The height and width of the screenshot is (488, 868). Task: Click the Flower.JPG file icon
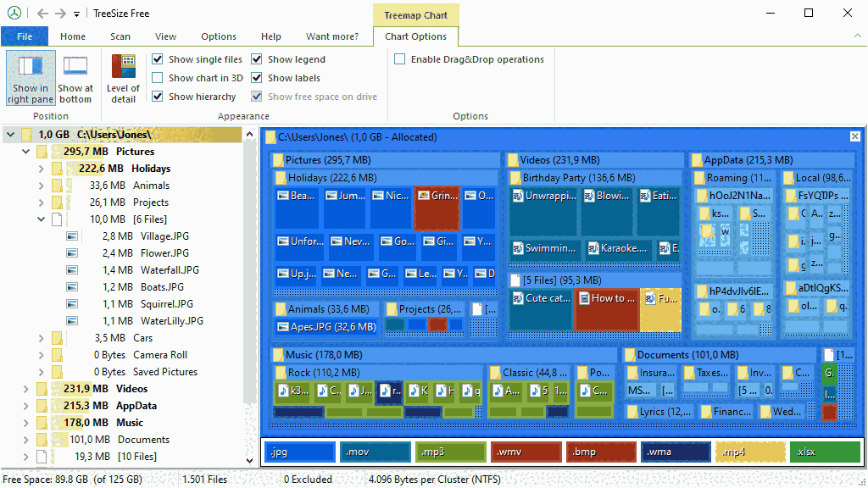[x=71, y=252]
